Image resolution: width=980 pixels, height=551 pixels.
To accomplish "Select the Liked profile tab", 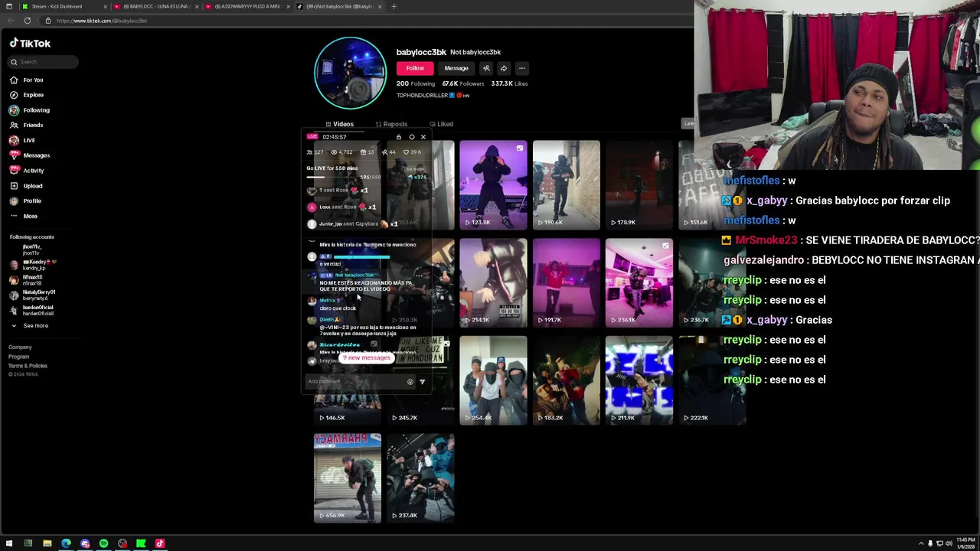I will 442,124.
